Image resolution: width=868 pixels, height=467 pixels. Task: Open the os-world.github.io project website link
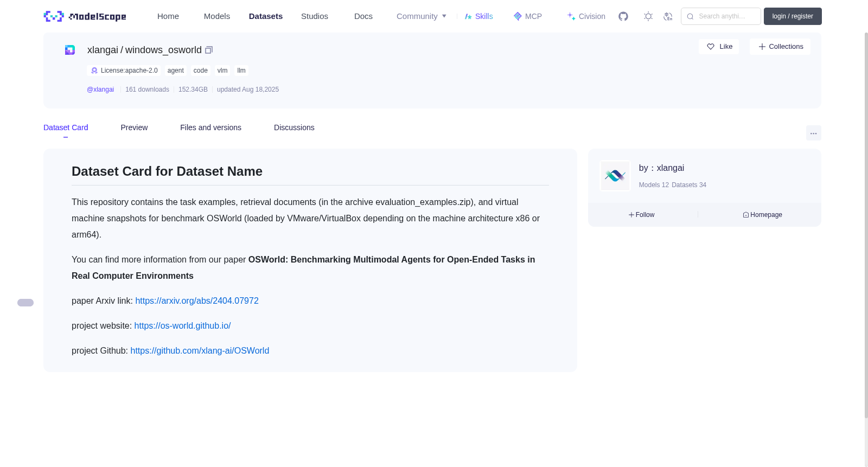pos(182,326)
